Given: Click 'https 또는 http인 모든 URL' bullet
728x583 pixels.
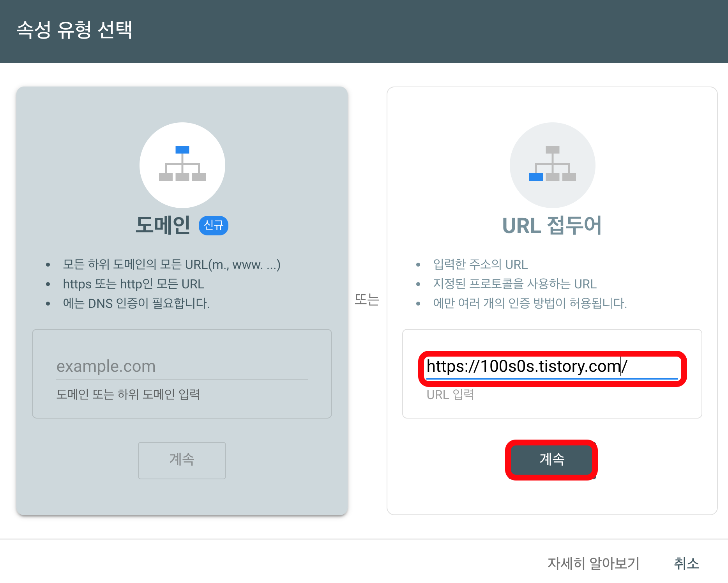Looking at the screenshot, I should click(134, 284).
